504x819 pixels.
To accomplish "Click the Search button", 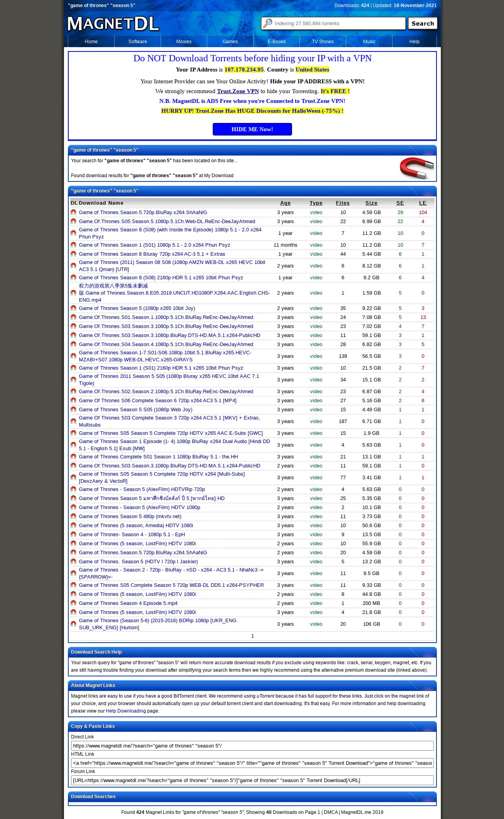I will tap(423, 24).
